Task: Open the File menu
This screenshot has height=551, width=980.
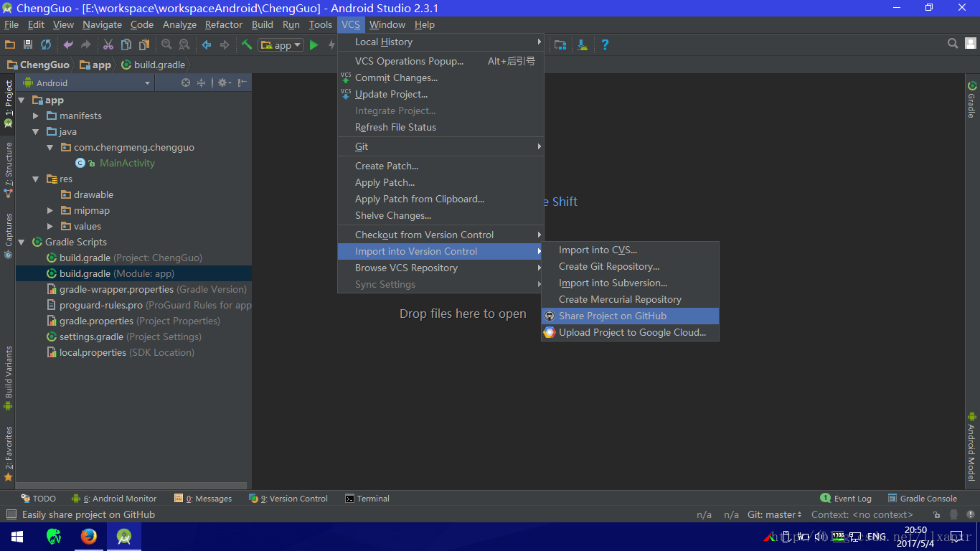Action: [11, 24]
